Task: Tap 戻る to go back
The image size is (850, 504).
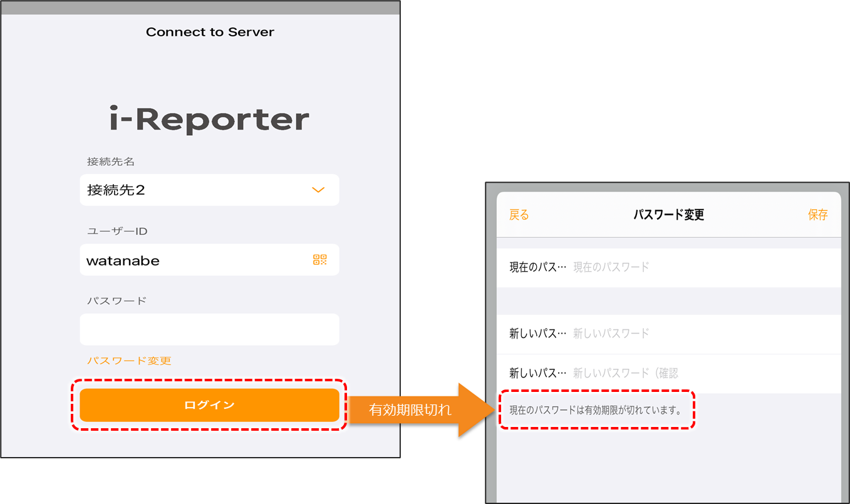Action: click(519, 215)
